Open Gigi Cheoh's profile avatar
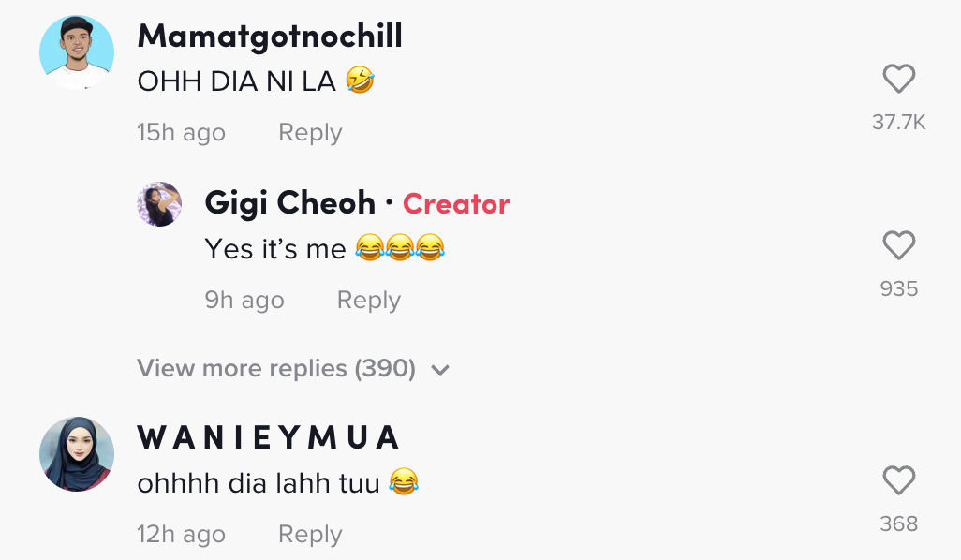This screenshot has height=560, width=961. coord(160,204)
